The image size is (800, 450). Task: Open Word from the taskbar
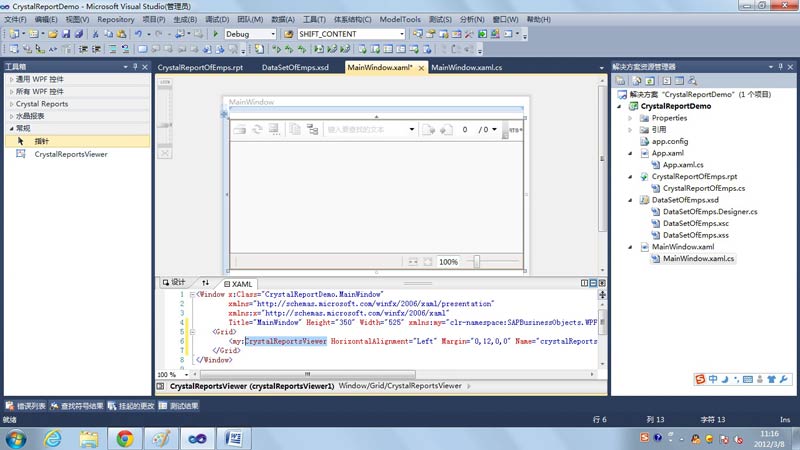[234, 439]
